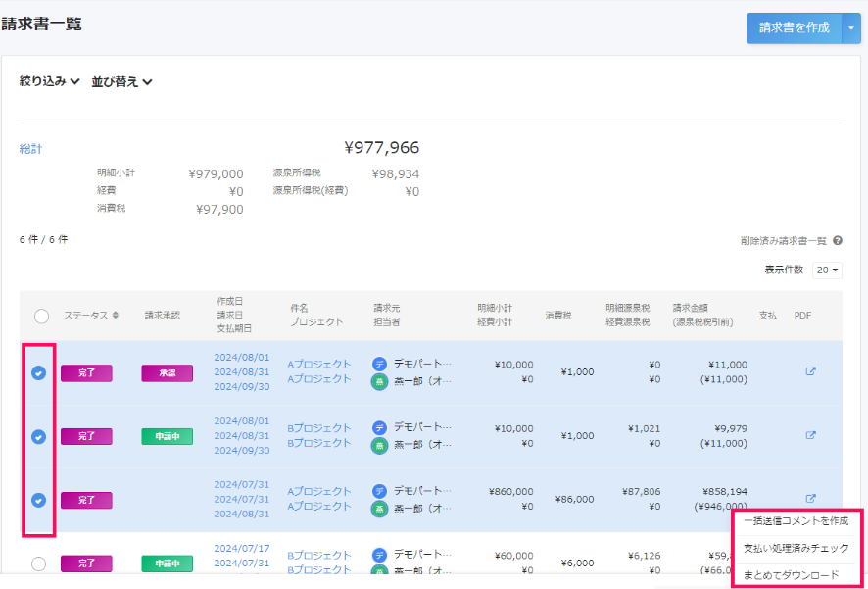The width and height of the screenshot is (868, 589).
Task: Click the 6 件 / 6 件 count text
Action: point(44,240)
